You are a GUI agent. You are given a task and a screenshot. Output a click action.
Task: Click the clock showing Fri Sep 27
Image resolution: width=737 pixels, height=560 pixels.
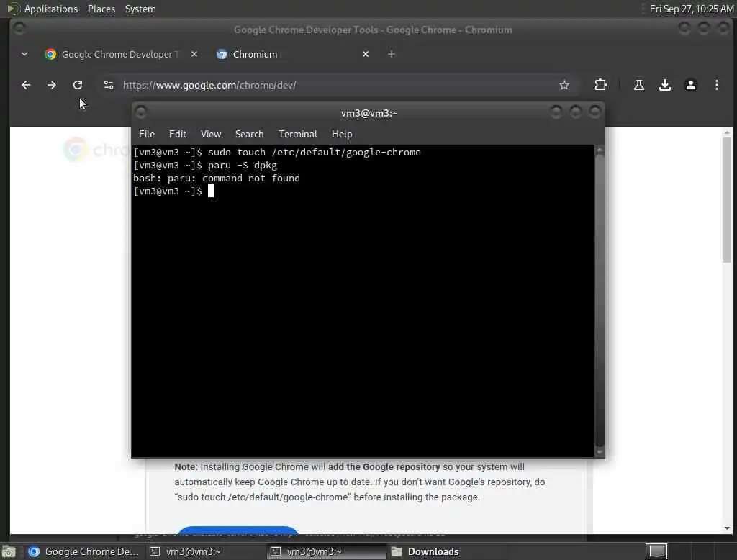(x=692, y=9)
